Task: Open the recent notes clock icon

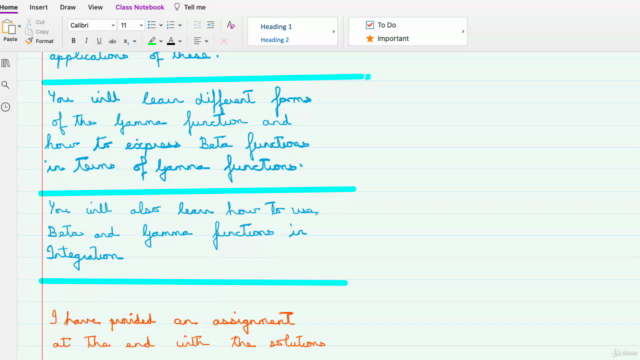Action: [x=5, y=107]
